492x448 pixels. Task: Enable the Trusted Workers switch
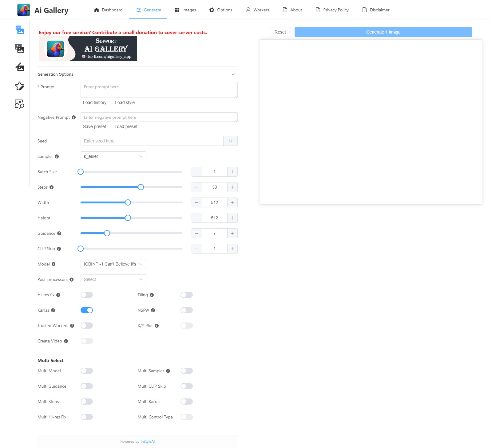(87, 326)
